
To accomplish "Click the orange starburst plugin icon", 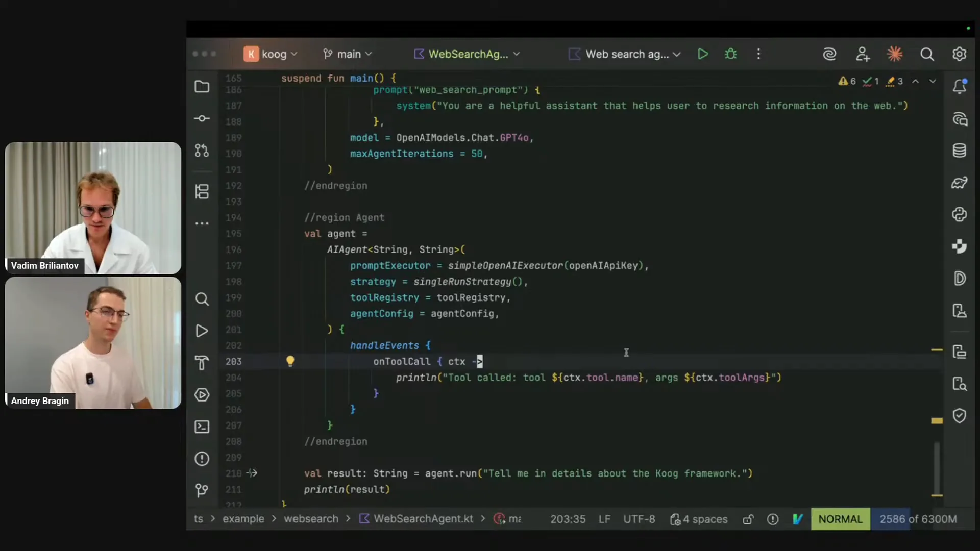I will pyautogui.click(x=895, y=54).
